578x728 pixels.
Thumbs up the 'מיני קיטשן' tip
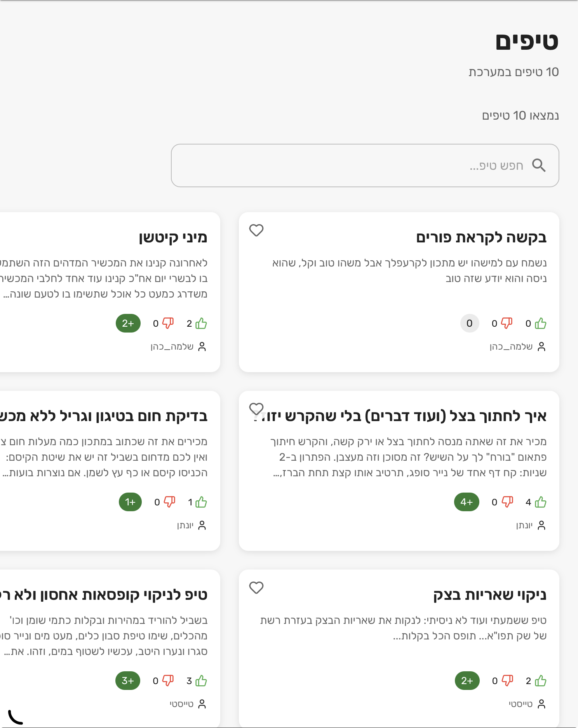coord(201,324)
